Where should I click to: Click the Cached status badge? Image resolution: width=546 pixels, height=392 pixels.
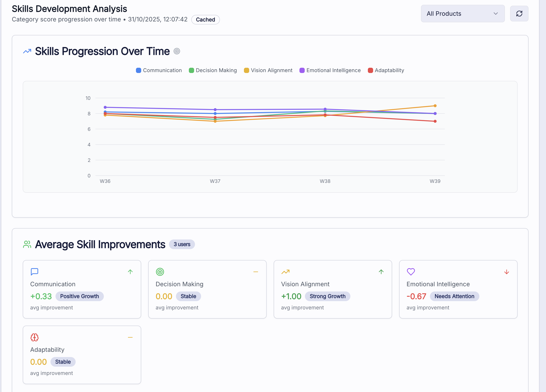tap(205, 19)
